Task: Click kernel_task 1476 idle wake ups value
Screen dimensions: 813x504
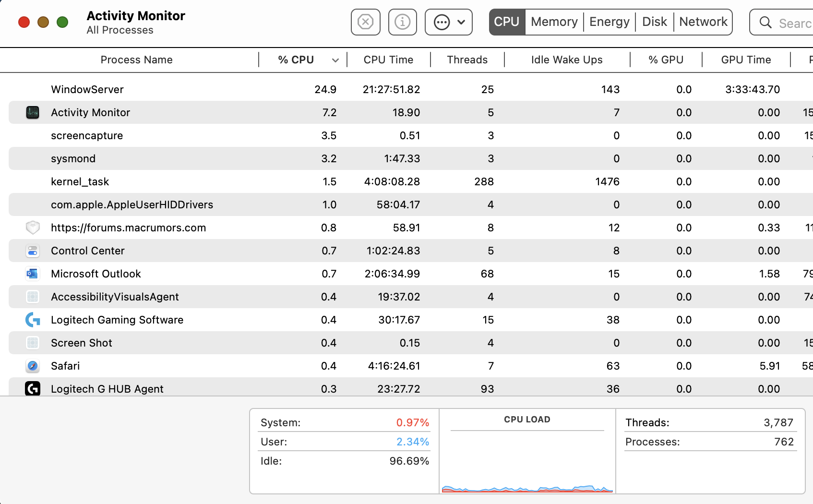Action: point(607,181)
